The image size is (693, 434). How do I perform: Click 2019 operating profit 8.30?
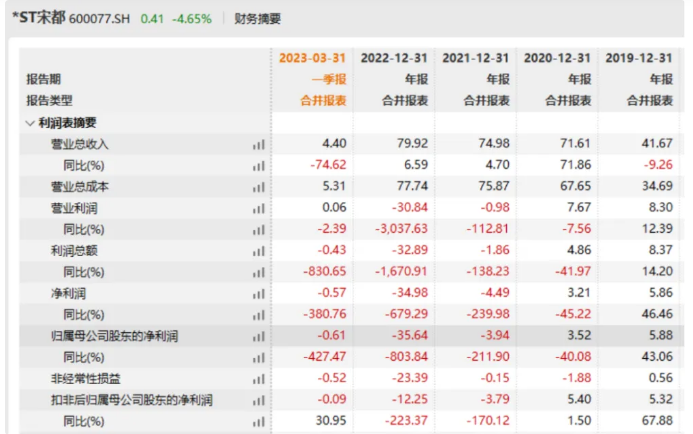660,207
